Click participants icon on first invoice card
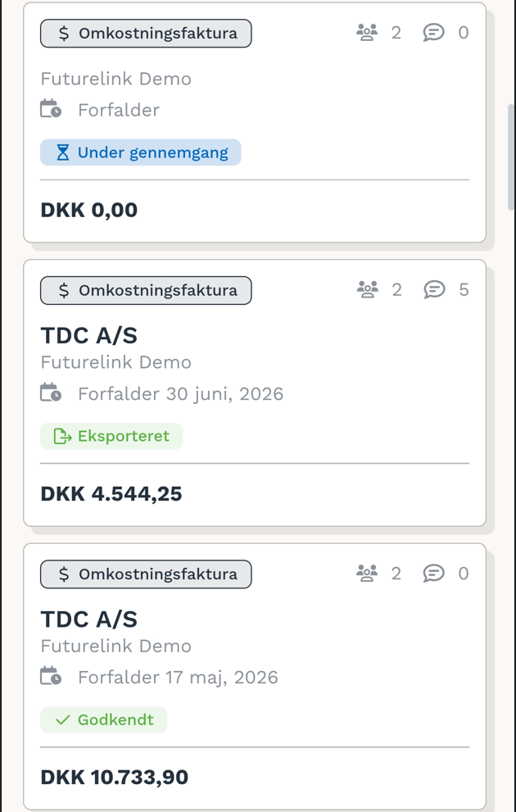This screenshot has width=516, height=812. [367, 33]
